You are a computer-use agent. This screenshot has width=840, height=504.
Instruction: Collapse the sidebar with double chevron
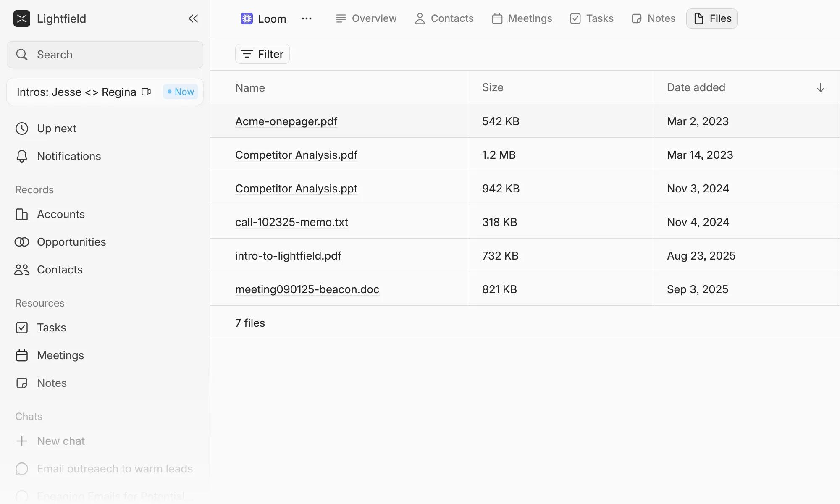(x=193, y=18)
